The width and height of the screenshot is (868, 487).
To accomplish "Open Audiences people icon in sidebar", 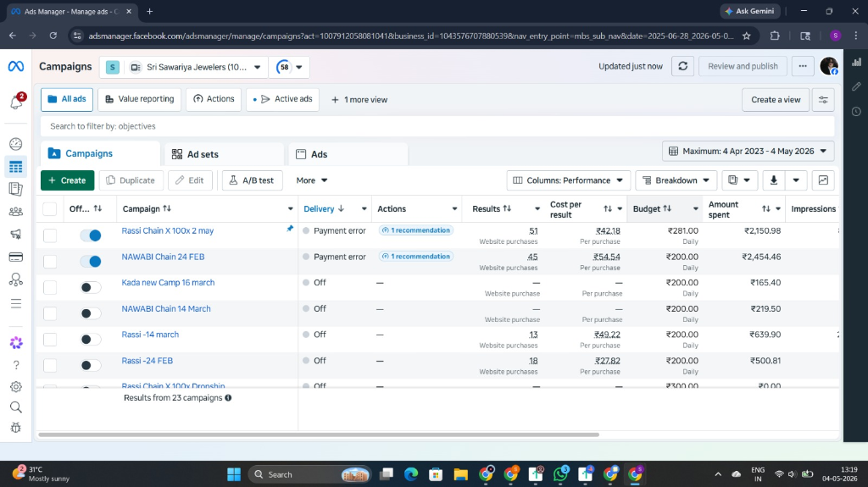I will [x=16, y=212].
